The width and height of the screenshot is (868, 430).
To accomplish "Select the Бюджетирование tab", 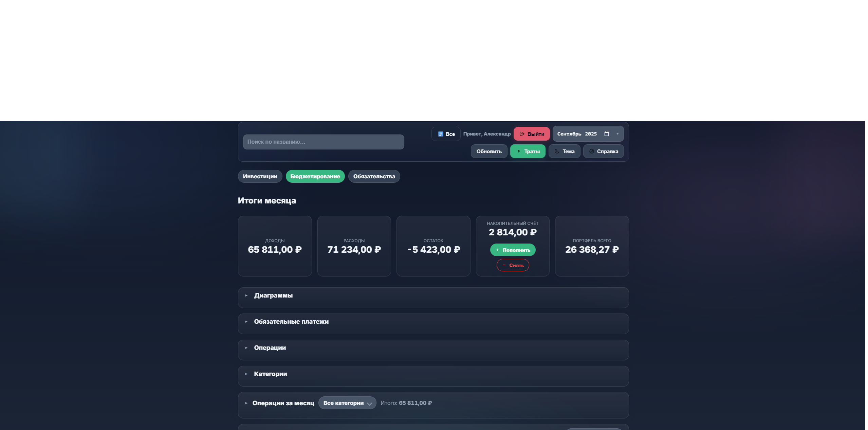I will coord(315,176).
